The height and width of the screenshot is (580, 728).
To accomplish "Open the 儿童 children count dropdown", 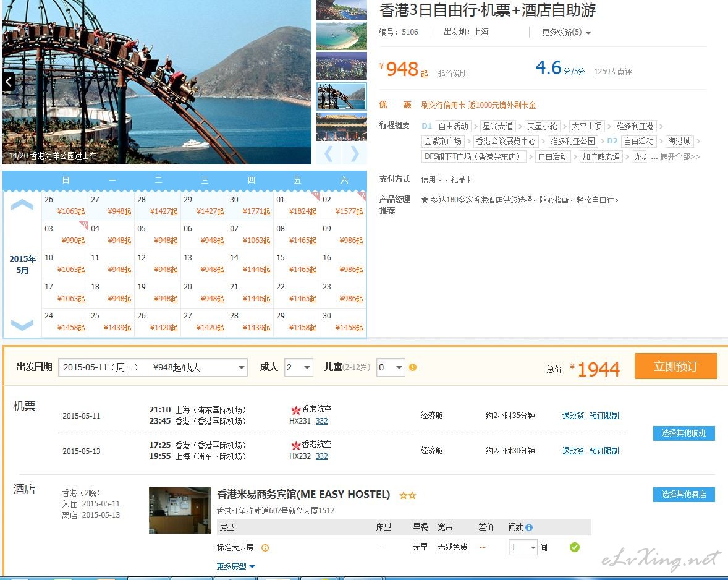I will (x=391, y=367).
